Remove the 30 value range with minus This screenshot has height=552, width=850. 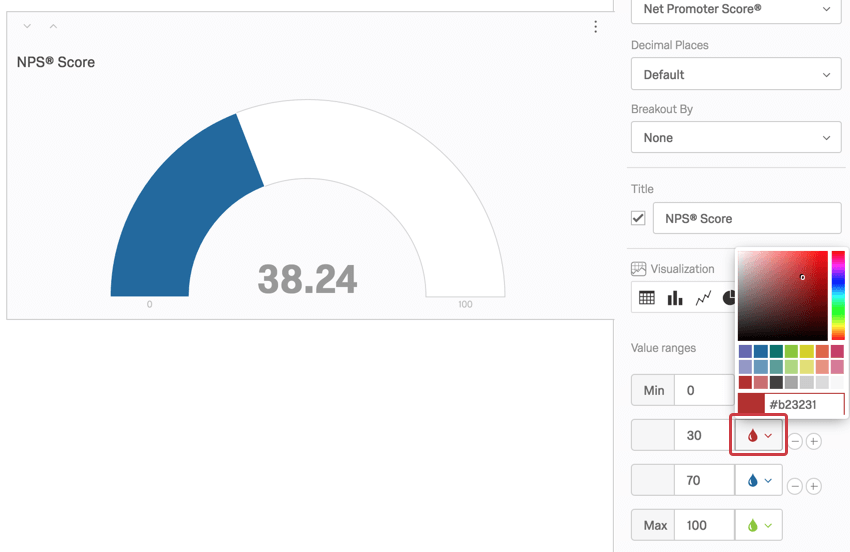795,441
